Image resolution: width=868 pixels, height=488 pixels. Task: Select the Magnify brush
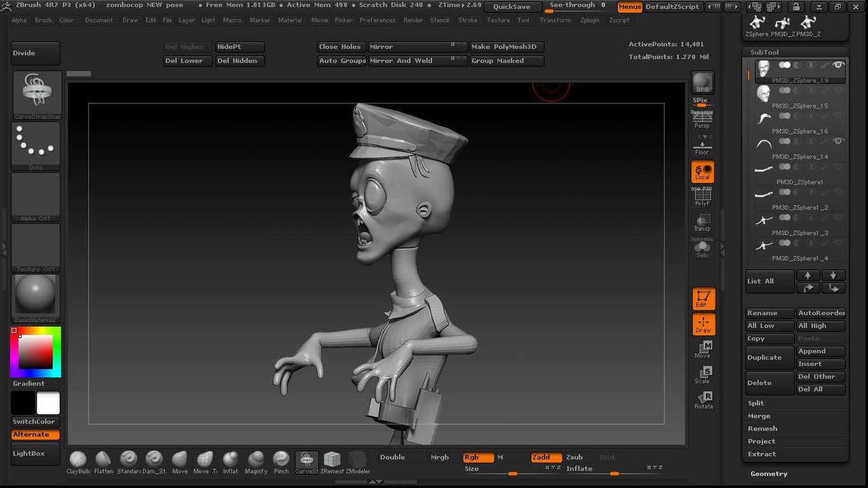click(256, 459)
